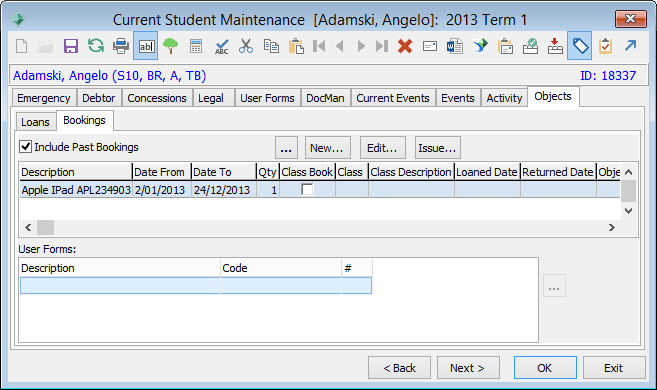Click the blue-green arrow bird icon

click(x=480, y=46)
